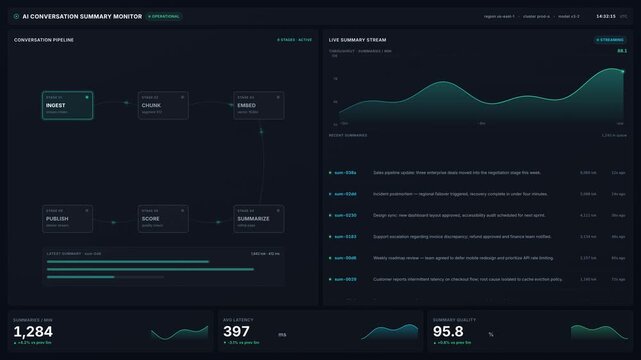
Task: Click the STREAMING status badge
Action: click(610, 40)
